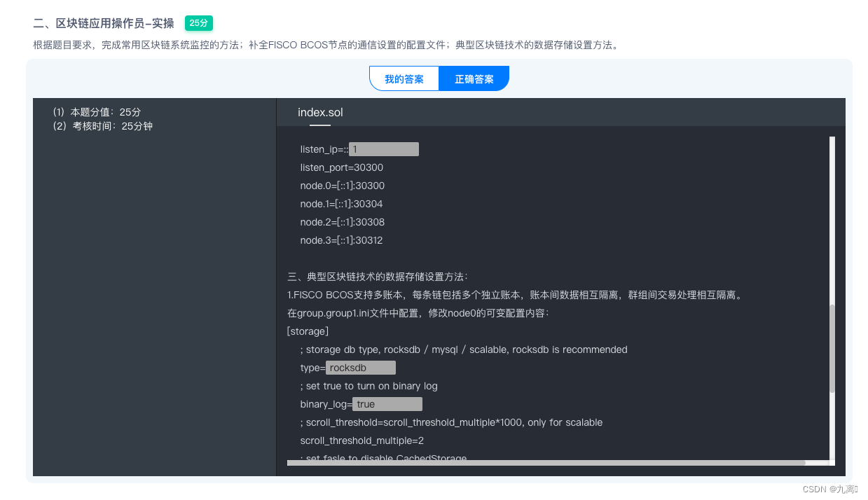Click the 考核时间：25分钟 info line
The image size is (868, 500).
99,126
